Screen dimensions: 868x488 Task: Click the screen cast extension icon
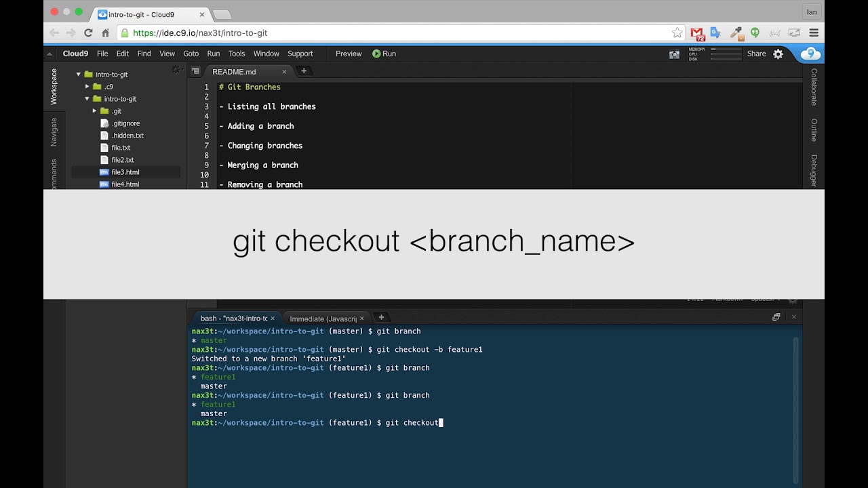tap(794, 33)
